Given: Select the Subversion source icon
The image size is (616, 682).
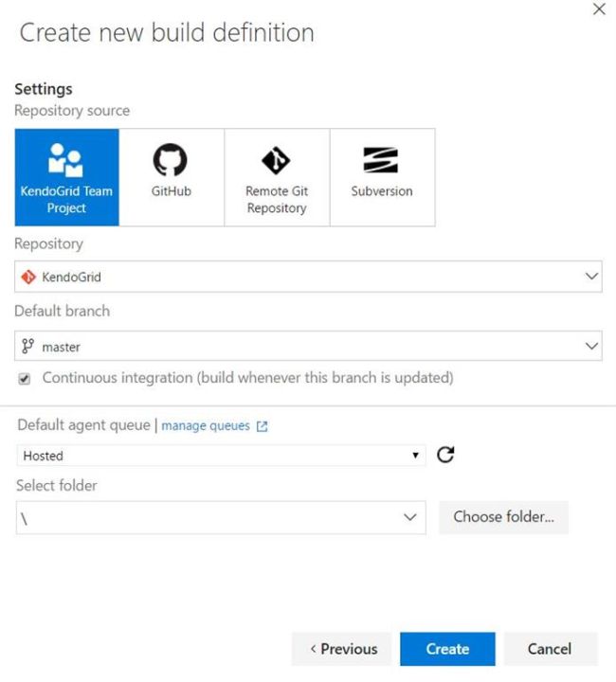Looking at the screenshot, I should pyautogui.click(x=381, y=159).
